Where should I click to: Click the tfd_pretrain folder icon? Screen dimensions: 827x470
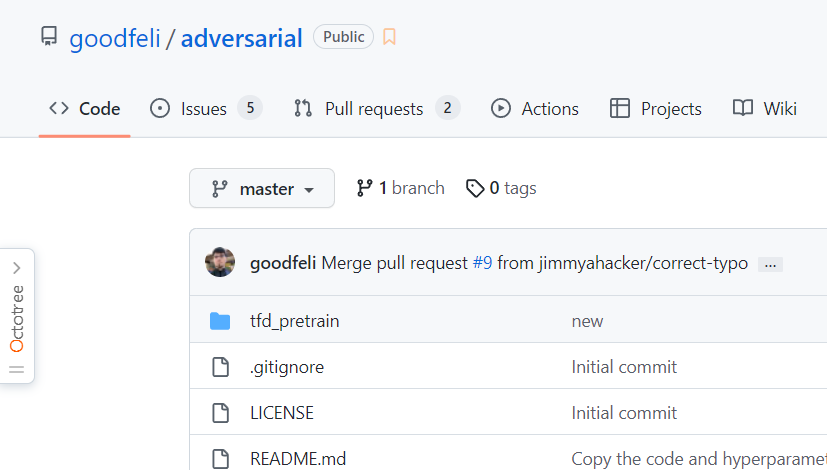[220, 321]
